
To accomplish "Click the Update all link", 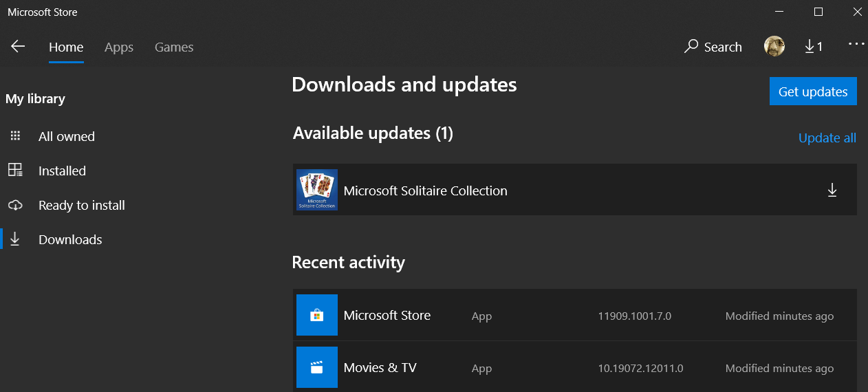I will pos(827,138).
